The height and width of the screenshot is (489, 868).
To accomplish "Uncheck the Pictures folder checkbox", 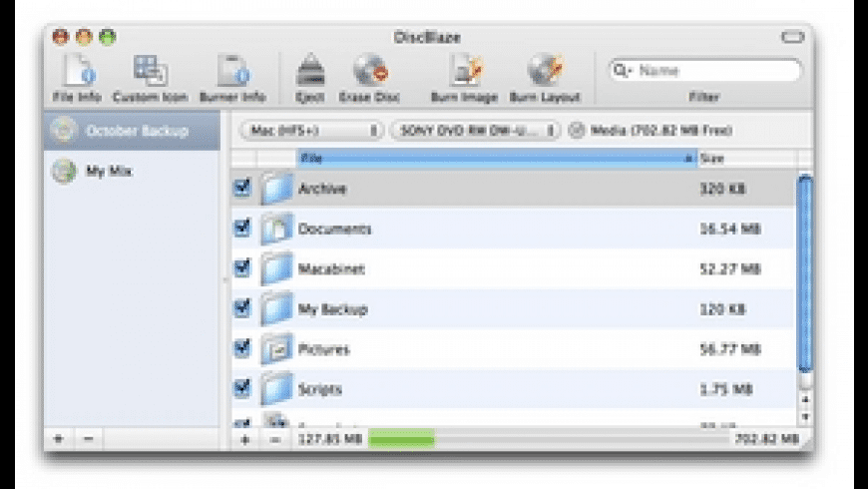I will click(x=241, y=348).
